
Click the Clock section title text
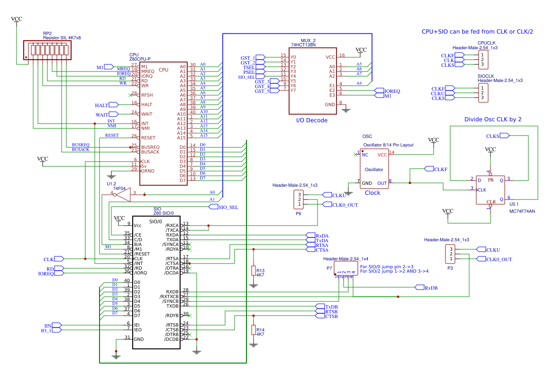point(372,193)
